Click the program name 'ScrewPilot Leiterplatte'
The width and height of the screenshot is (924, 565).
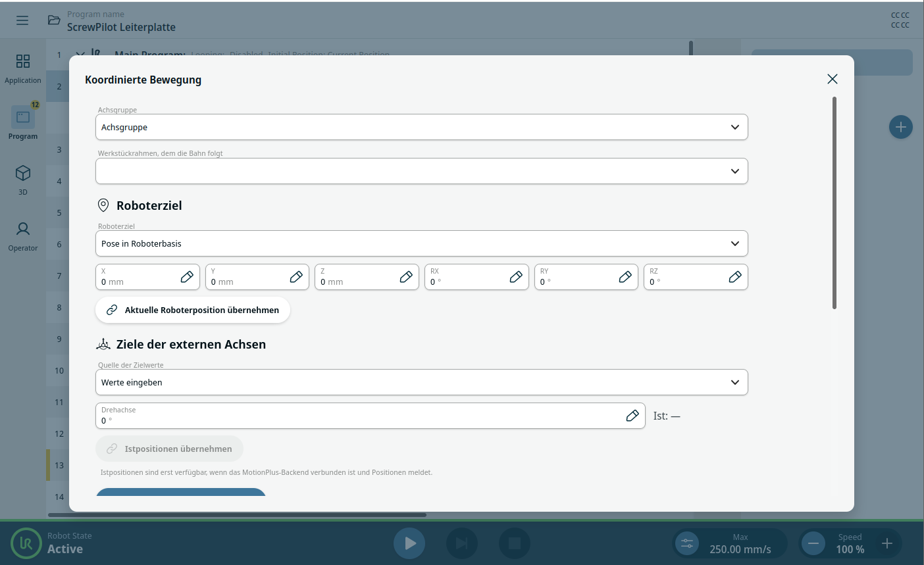pyautogui.click(x=121, y=27)
